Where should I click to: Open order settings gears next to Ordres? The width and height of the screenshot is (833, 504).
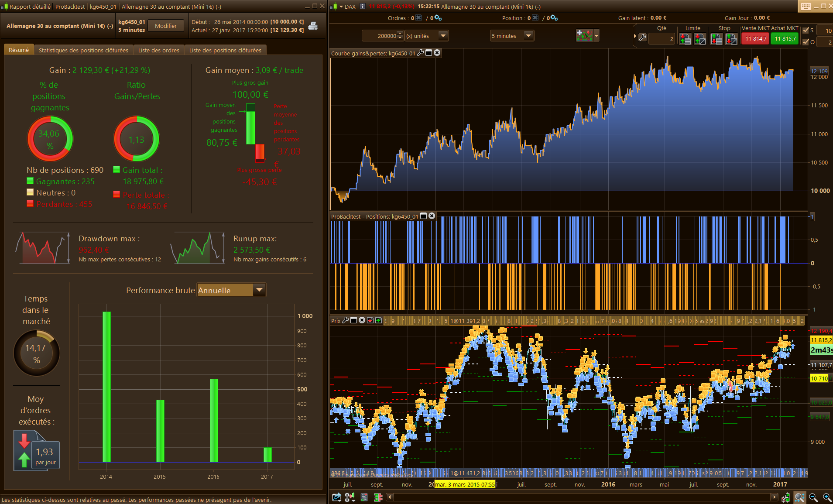[438, 18]
